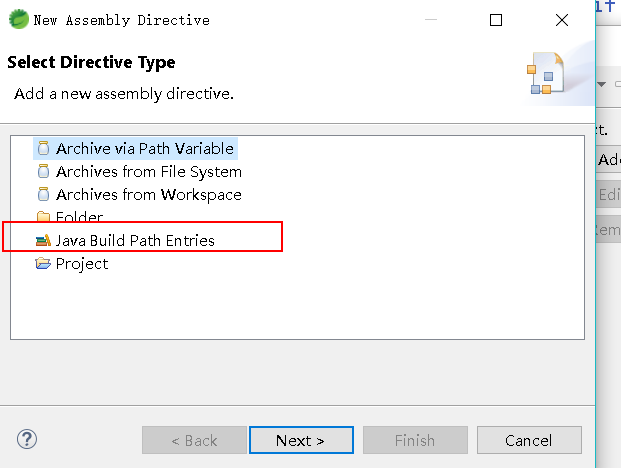The width and height of the screenshot is (621, 468).
Task: Select the "Project" directive label
Action: coord(82,264)
